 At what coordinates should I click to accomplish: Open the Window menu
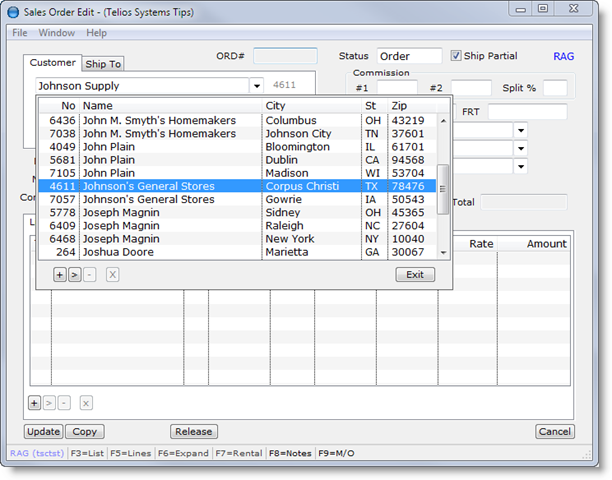(x=57, y=32)
